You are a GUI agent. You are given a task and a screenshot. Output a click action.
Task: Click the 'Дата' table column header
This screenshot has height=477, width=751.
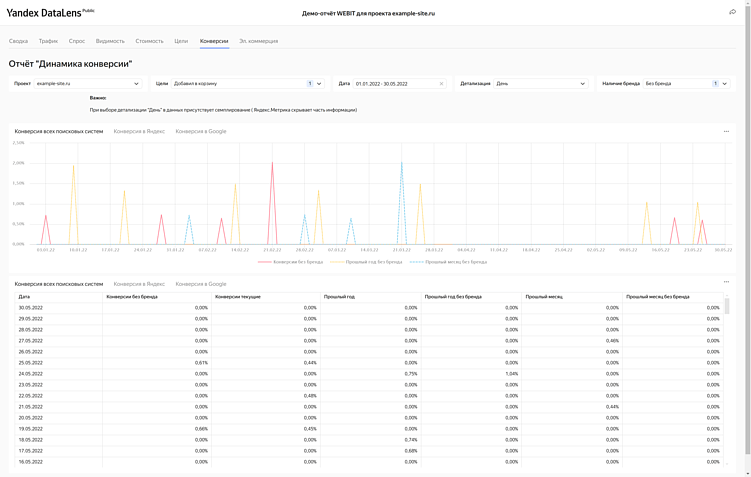[25, 297]
